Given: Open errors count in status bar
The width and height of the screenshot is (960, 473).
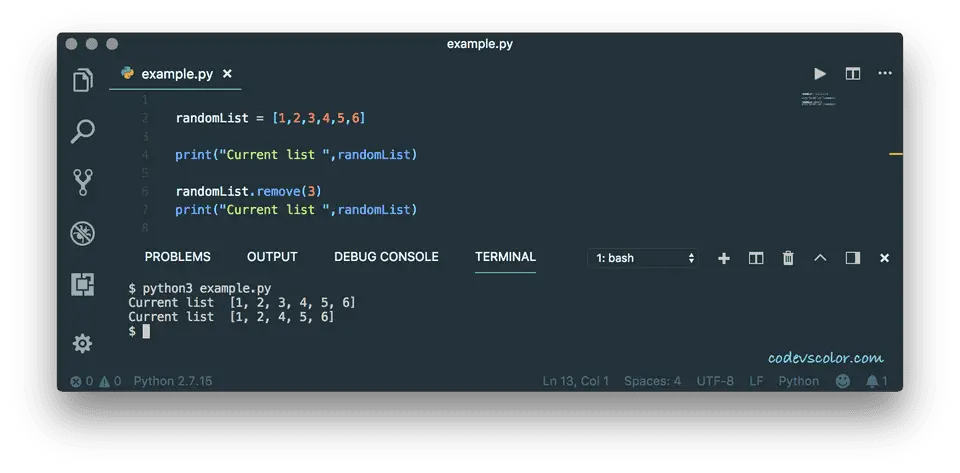Looking at the screenshot, I should coord(81,381).
